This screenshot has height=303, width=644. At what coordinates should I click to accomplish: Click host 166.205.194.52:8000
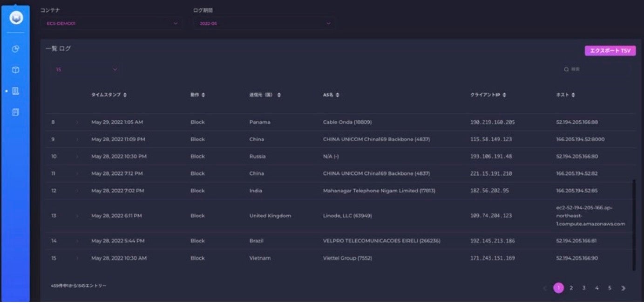tap(580, 139)
